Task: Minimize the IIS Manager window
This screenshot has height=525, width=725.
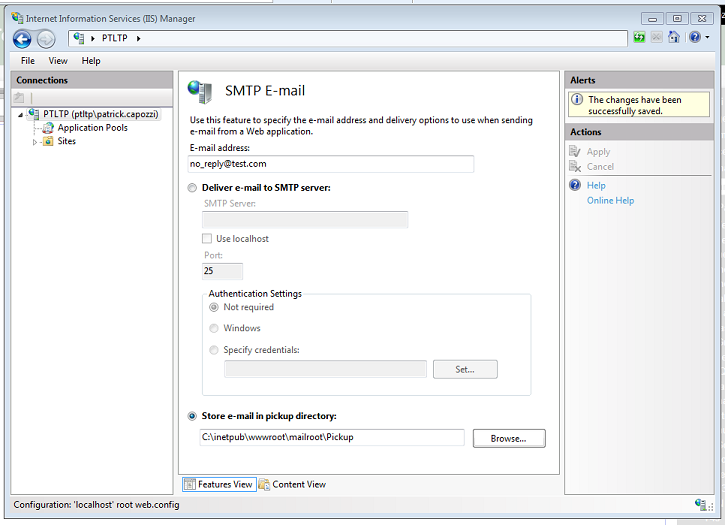Action: point(652,19)
